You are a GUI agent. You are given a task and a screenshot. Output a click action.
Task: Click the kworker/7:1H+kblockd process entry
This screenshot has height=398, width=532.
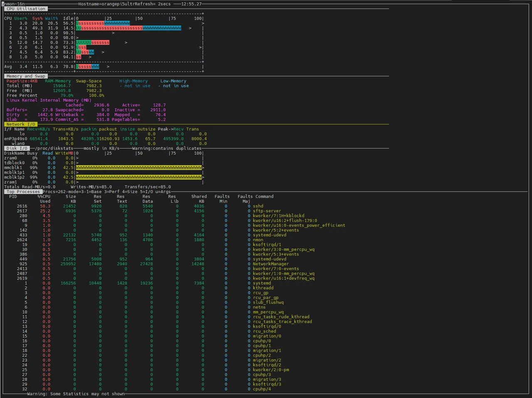tap(278, 216)
